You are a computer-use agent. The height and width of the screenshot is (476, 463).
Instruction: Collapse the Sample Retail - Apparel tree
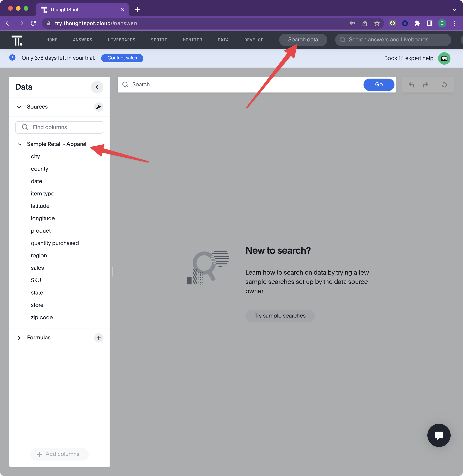click(x=20, y=144)
